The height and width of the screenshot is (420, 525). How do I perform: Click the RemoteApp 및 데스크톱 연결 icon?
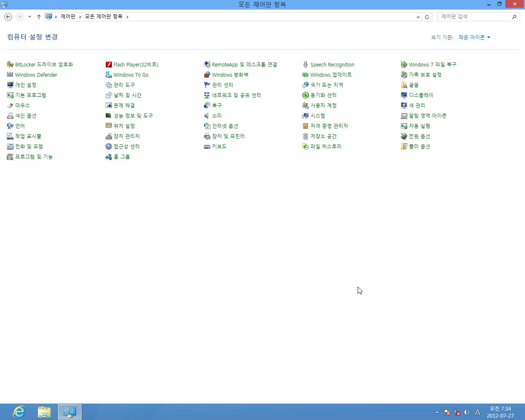207,64
